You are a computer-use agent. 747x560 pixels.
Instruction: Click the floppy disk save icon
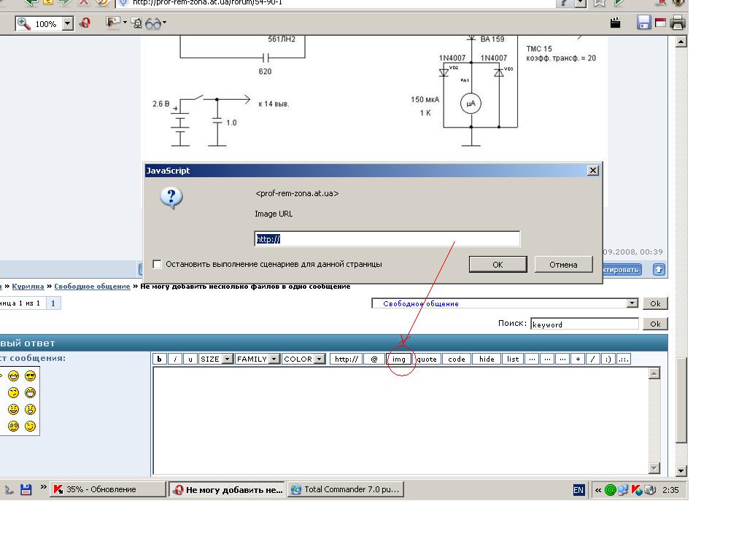(643, 23)
